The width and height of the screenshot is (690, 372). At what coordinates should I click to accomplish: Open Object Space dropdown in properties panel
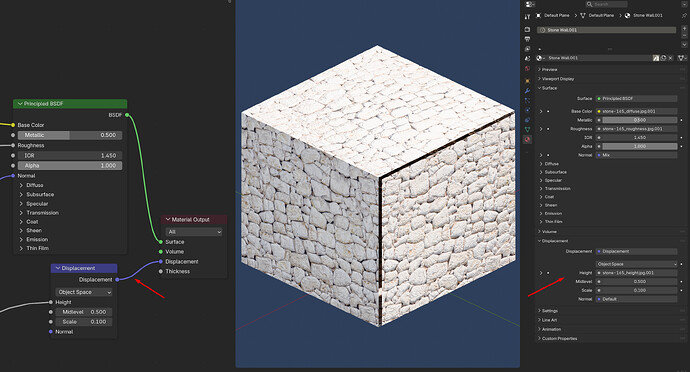click(x=636, y=264)
